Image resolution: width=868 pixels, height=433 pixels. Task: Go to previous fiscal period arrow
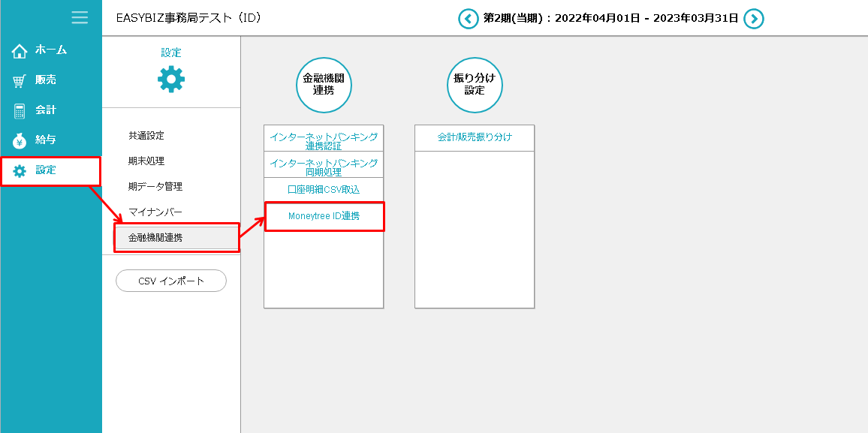(x=469, y=19)
